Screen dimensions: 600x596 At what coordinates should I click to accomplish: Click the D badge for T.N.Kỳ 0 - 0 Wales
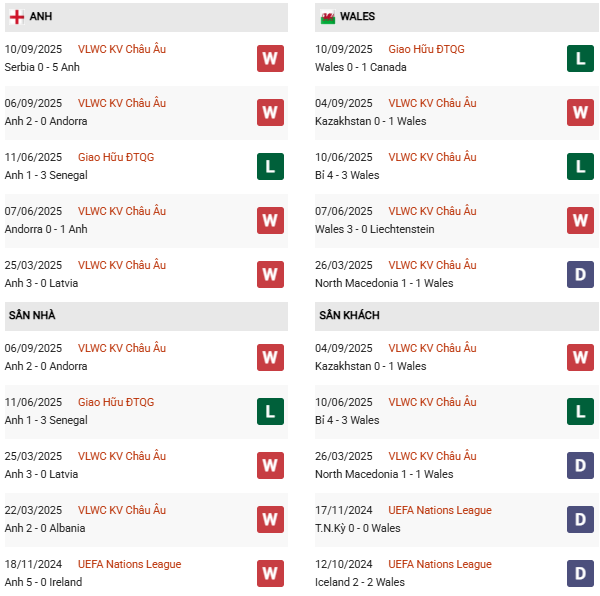[581, 519]
